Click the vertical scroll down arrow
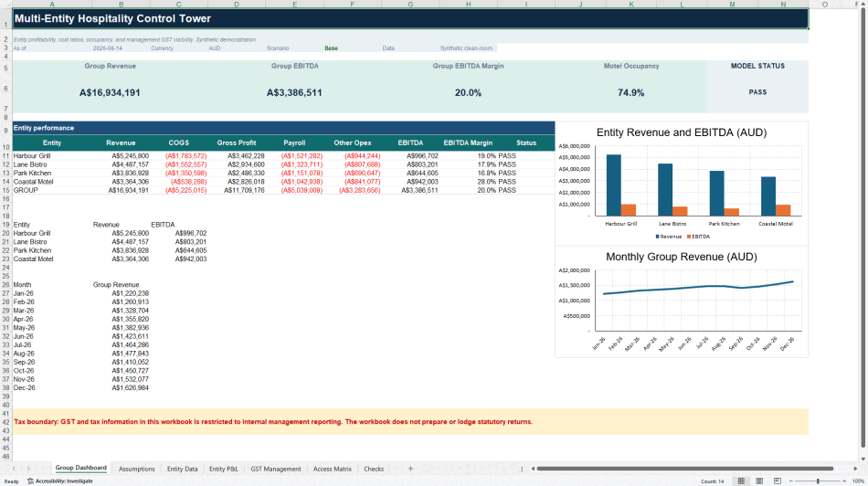Screen dimensions: 868x486 click(863, 459)
